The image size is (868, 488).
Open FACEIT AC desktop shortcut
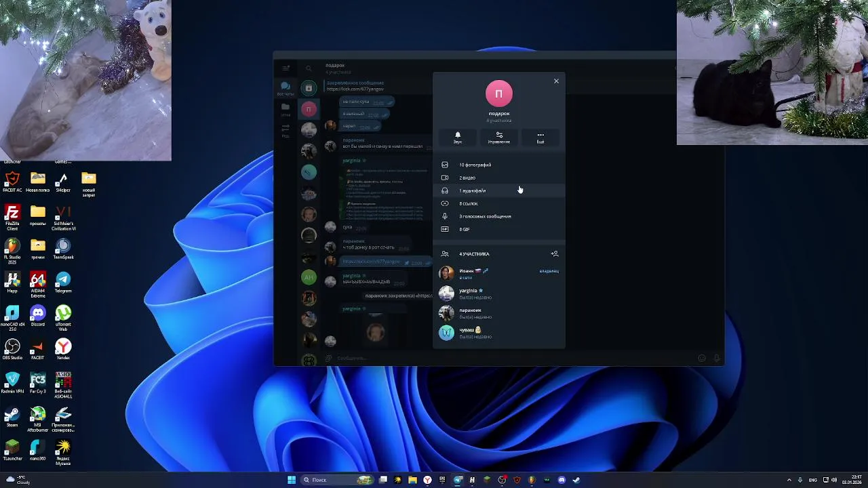[12, 182]
